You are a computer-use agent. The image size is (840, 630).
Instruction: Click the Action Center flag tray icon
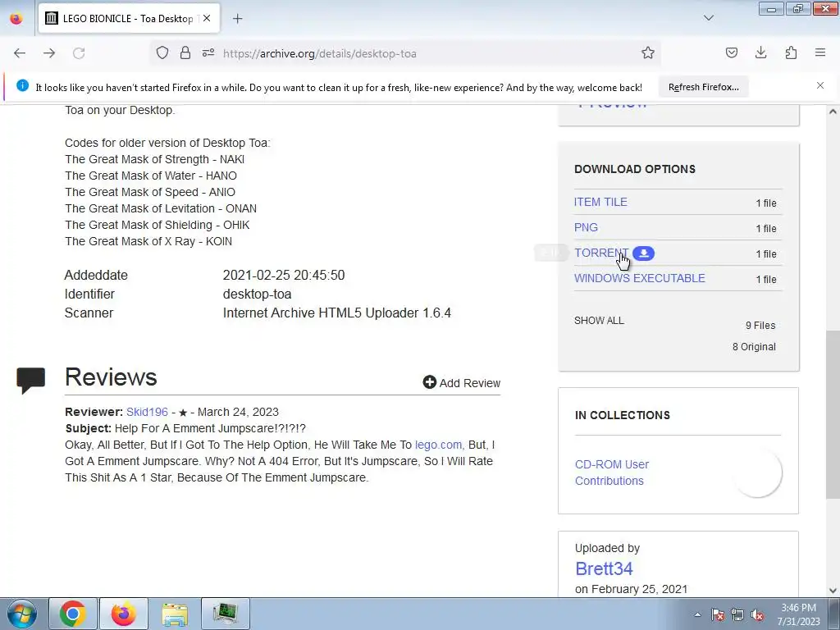click(718, 614)
